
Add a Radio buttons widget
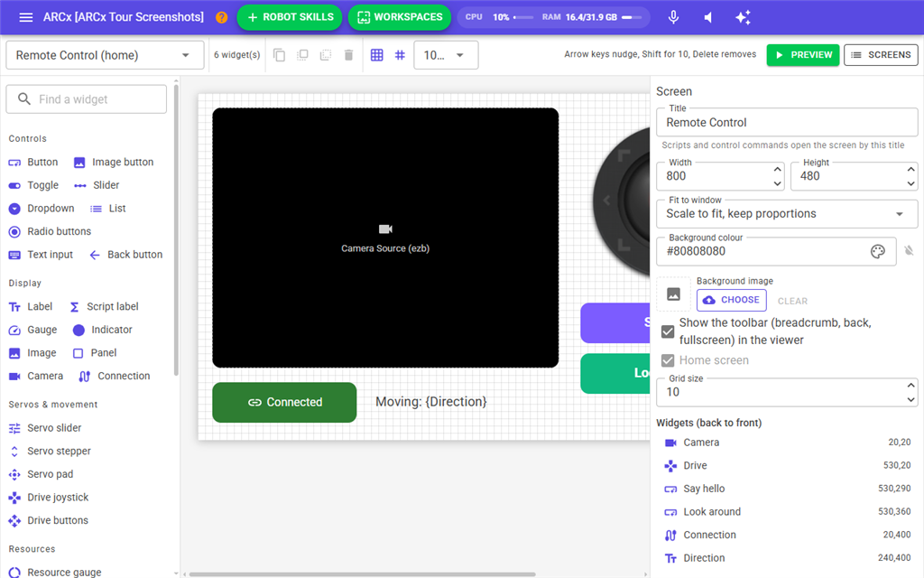click(51, 231)
